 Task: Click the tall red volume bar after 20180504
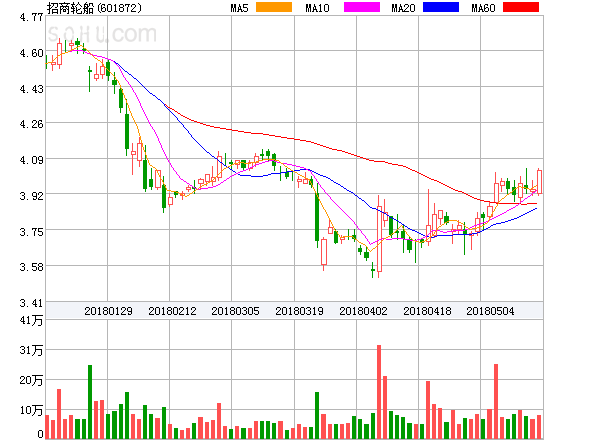(496, 401)
